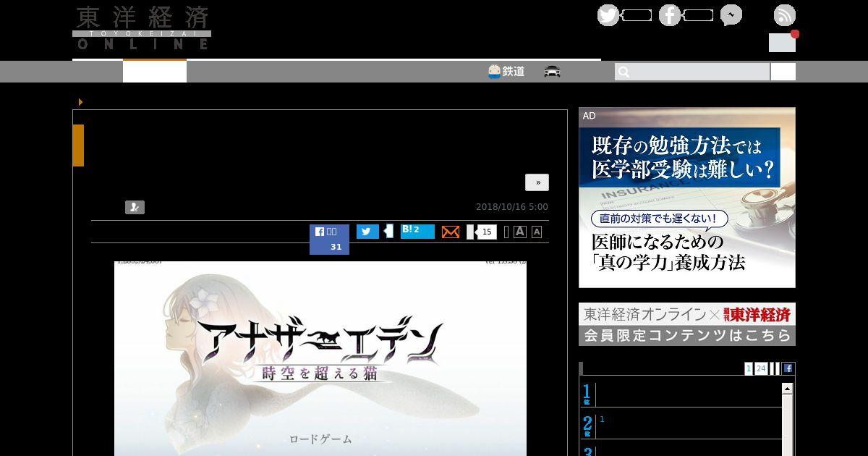Viewport: 868px width, 456px height.
Task: Open the 鉄道 navigation menu item
Action: pos(506,72)
